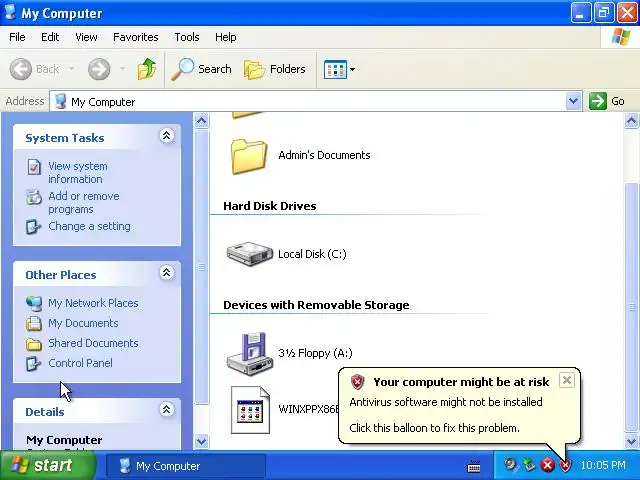Click the red X circle tray icon
640x480 pixels.
548,465
